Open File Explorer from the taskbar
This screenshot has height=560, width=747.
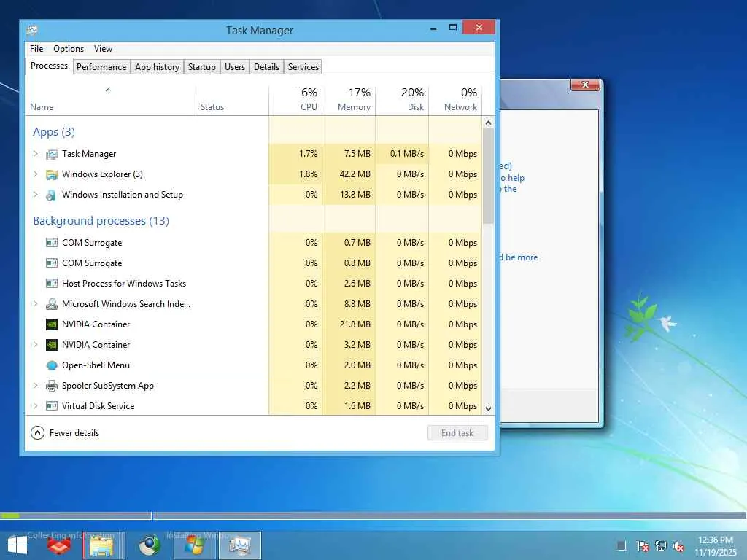(101, 545)
